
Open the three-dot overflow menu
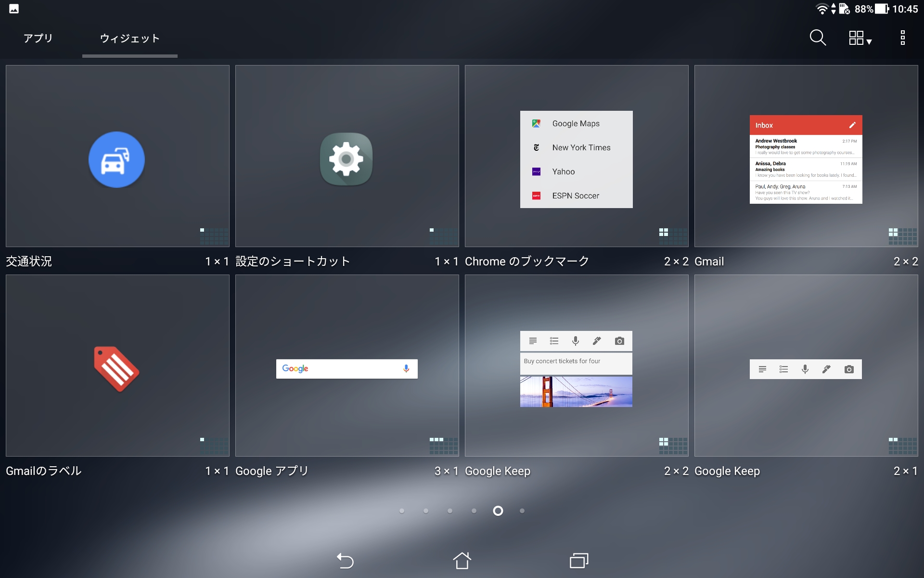[903, 38]
